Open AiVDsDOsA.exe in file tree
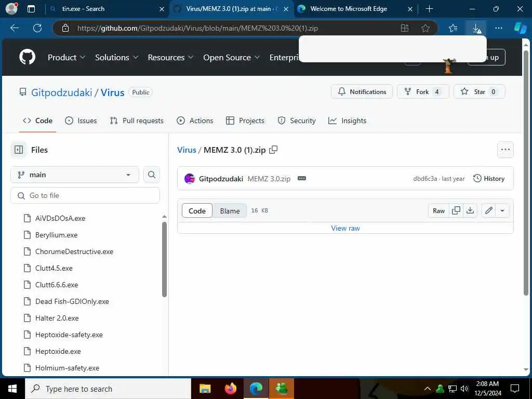532x399 pixels. pyautogui.click(x=60, y=218)
